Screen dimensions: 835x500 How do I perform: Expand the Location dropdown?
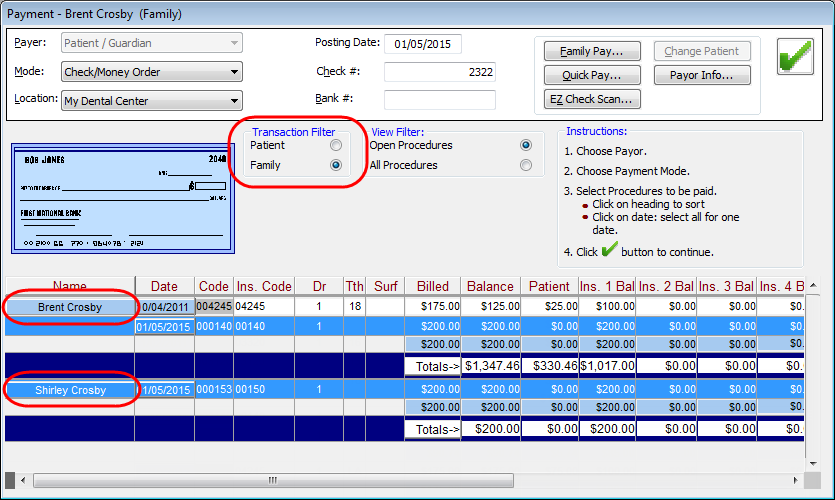click(151, 100)
